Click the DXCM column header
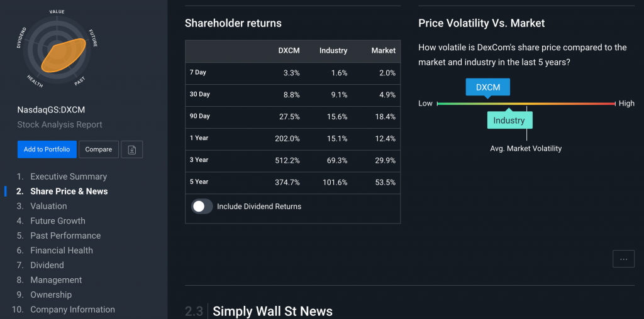 pos(289,51)
